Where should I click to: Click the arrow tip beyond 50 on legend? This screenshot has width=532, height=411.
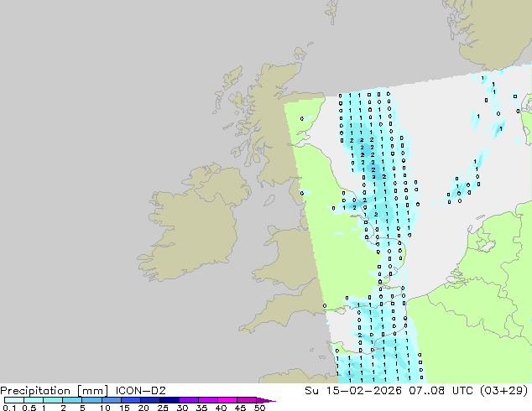266,400
